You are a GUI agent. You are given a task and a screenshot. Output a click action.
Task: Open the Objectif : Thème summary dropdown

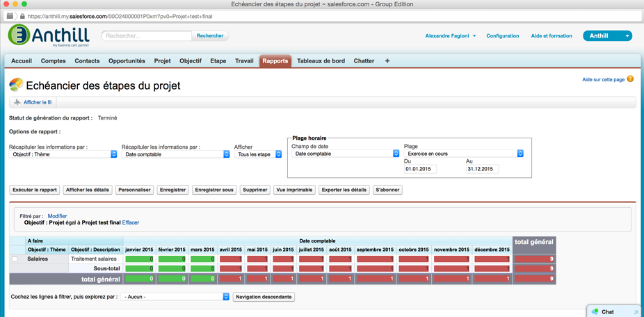click(63, 154)
